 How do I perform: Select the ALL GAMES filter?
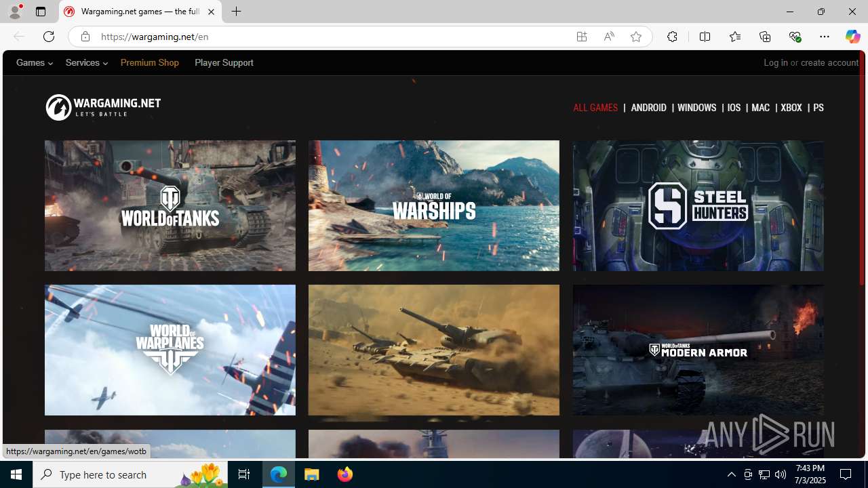point(595,108)
